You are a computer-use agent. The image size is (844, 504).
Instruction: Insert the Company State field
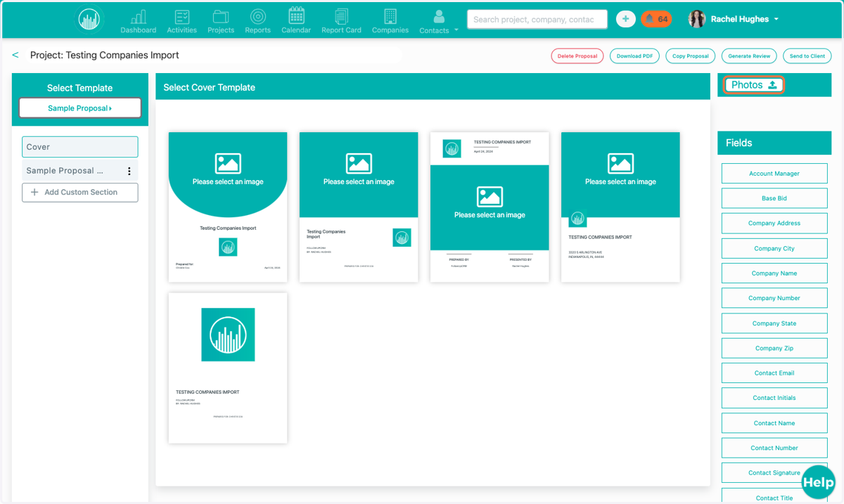pos(774,323)
